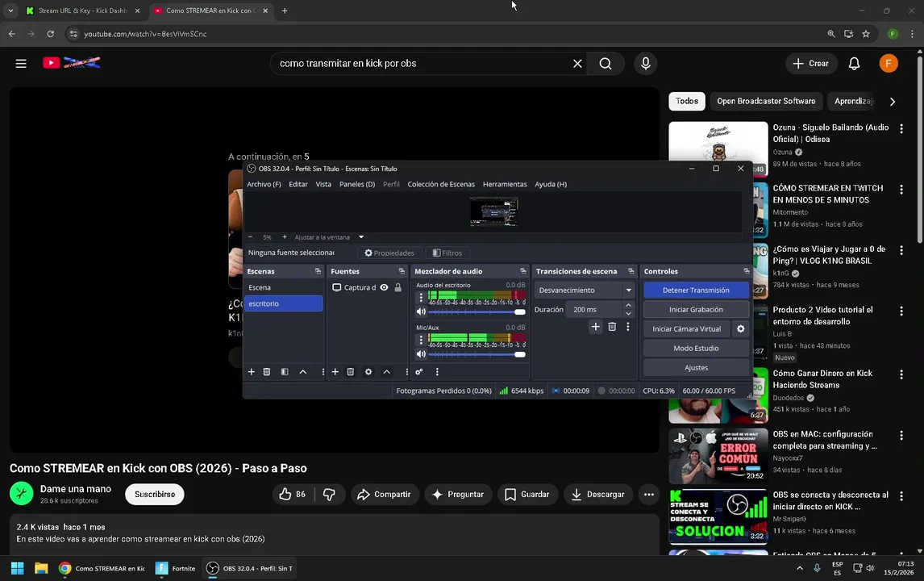This screenshot has width=924, height=581.
Task: Bookmark this page with Chrome star
Action: (x=866, y=34)
